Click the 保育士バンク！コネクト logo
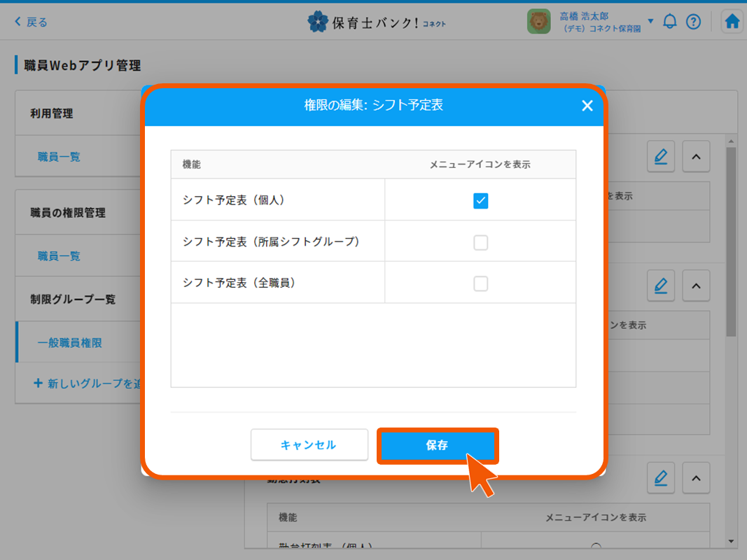This screenshot has width=747, height=560. [x=376, y=22]
